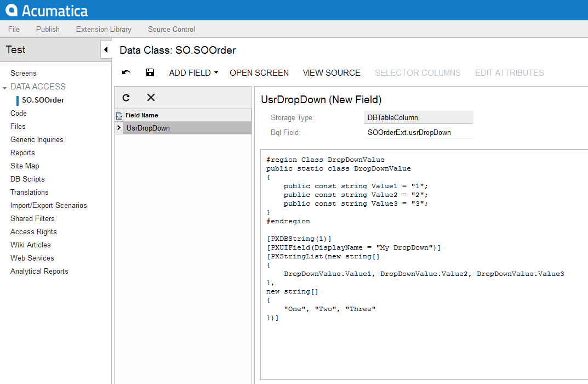Click the Field Name column header
This screenshot has height=384, width=588.
pos(187,115)
